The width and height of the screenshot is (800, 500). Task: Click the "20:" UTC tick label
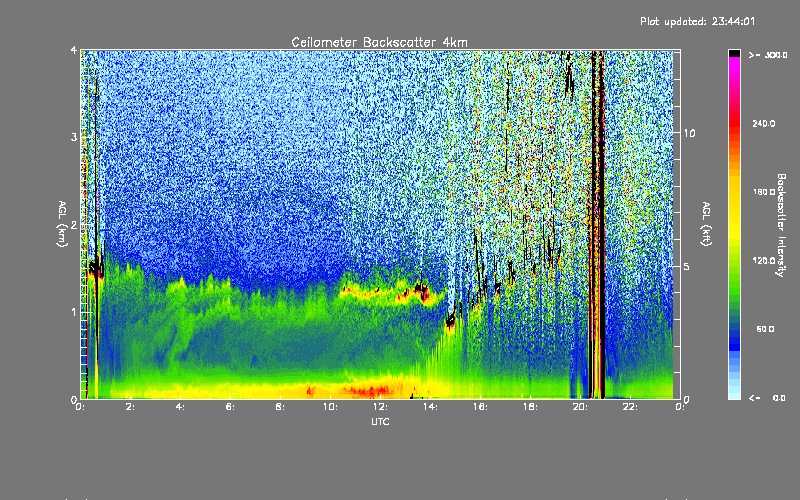click(x=581, y=407)
